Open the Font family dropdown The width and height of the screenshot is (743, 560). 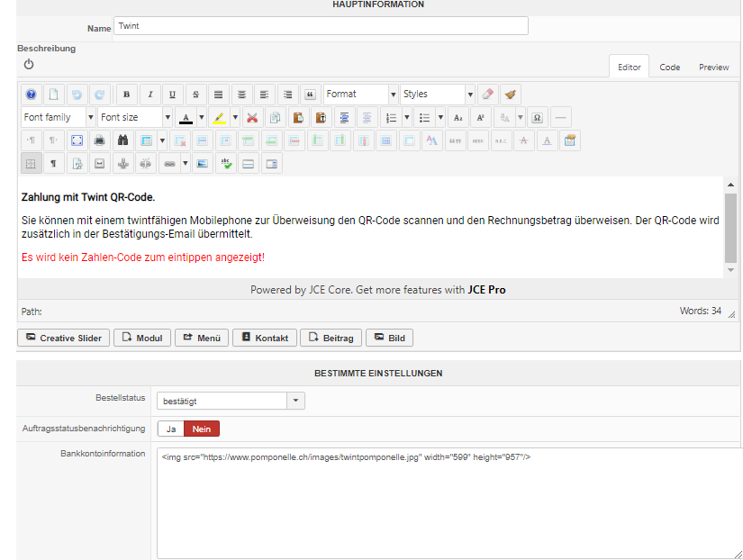59,118
